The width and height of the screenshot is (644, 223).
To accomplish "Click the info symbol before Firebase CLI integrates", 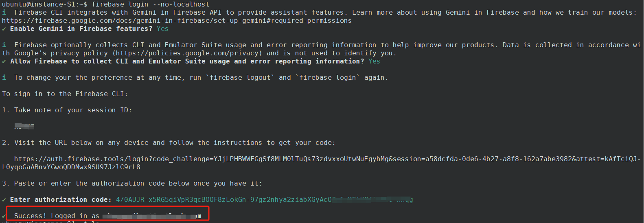I will (x=4, y=13).
